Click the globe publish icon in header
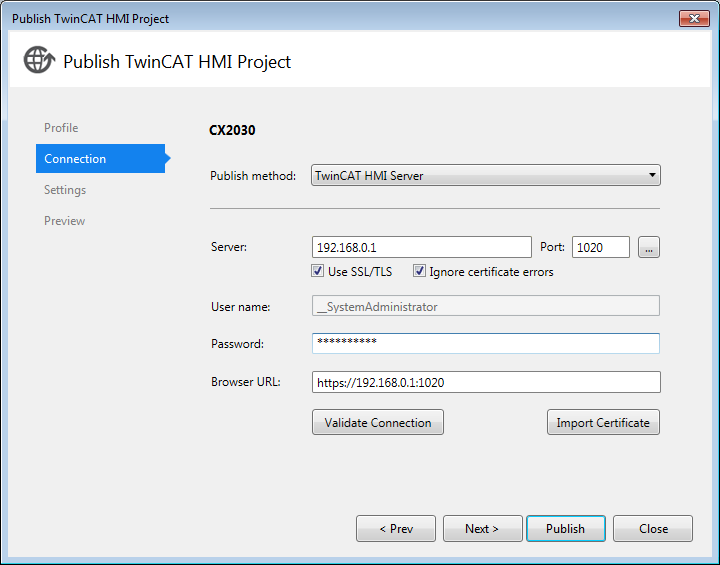 click(39, 60)
